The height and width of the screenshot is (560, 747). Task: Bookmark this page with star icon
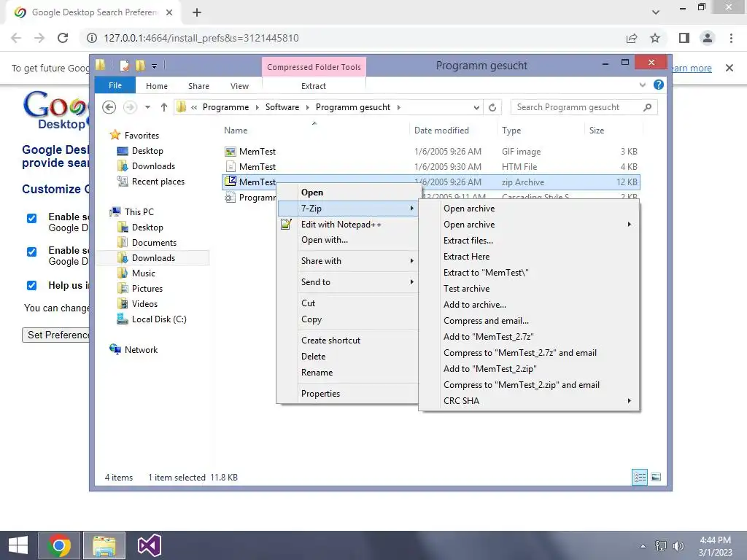655,38
